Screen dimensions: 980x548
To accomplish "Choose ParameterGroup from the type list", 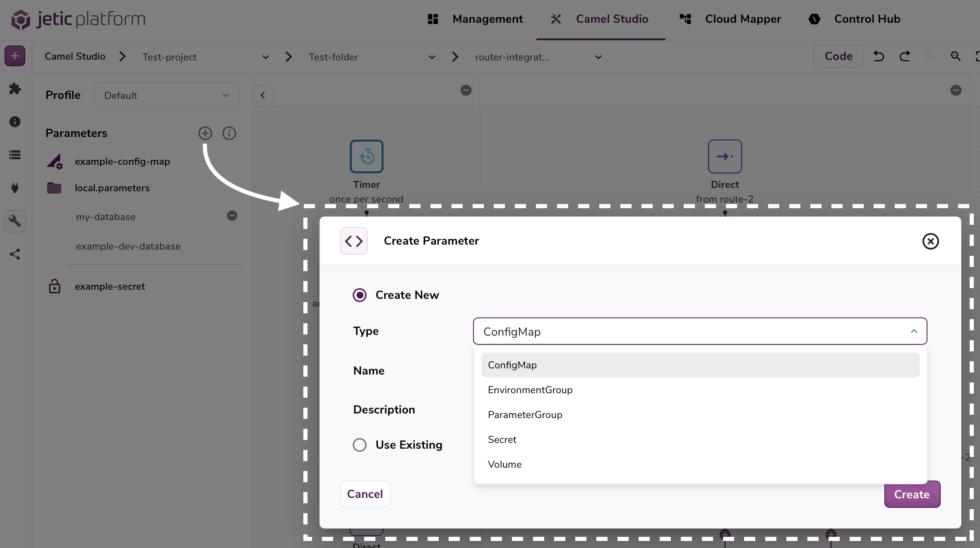I will [700, 415].
